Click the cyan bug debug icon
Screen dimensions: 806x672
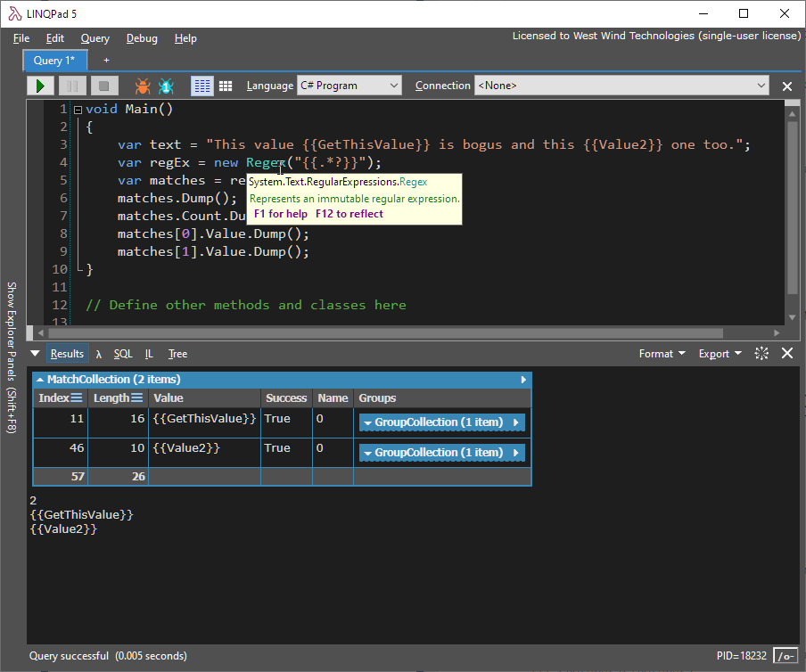point(166,86)
